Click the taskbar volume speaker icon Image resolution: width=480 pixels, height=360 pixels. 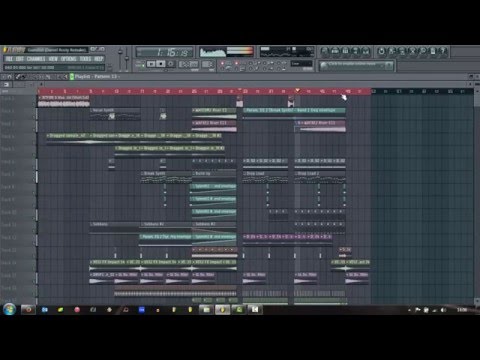pyautogui.click(x=443, y=310)
